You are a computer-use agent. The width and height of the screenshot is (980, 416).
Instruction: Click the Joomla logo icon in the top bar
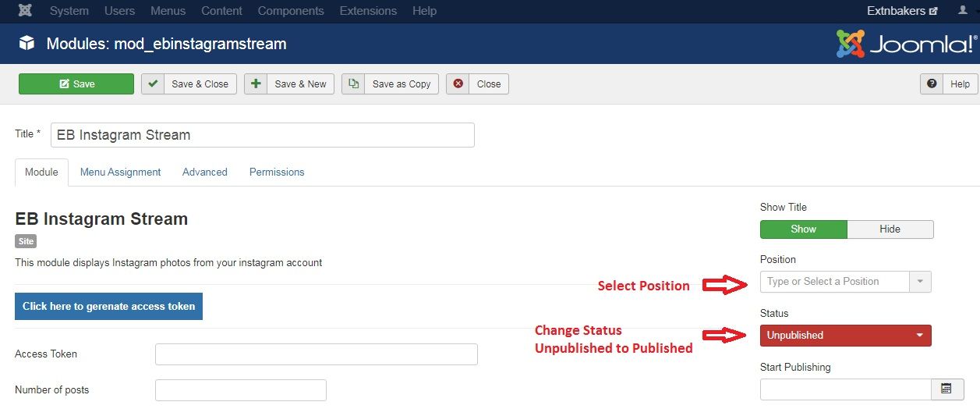(x=26, y=11)
